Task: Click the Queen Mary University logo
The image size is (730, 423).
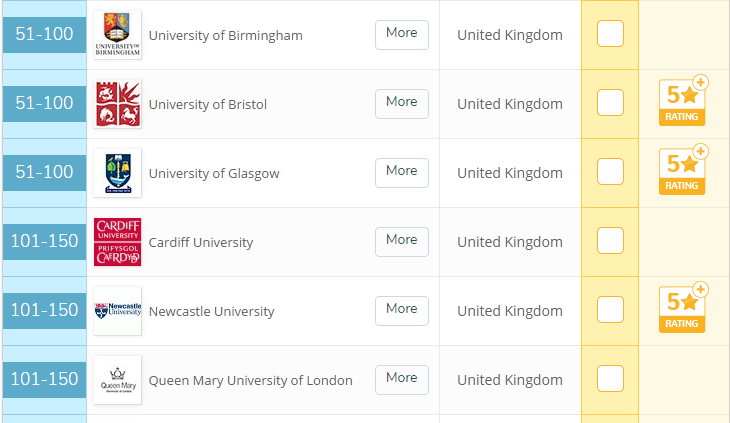Action: tap(117, 380)
